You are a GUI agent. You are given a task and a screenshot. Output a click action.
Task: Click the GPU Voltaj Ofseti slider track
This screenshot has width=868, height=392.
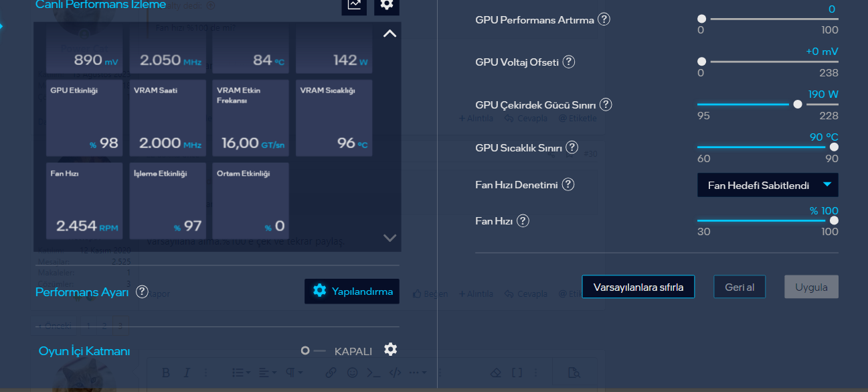[768, 61]
